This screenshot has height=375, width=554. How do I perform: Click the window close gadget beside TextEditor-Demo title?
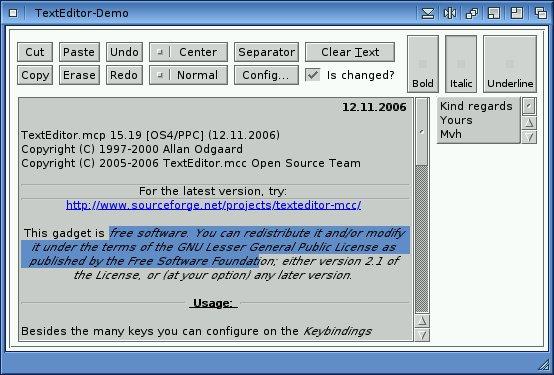click(x=13, y=13)
